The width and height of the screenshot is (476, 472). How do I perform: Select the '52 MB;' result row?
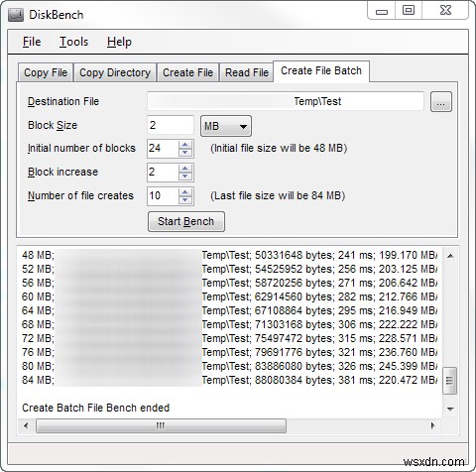tap(229, 269)
